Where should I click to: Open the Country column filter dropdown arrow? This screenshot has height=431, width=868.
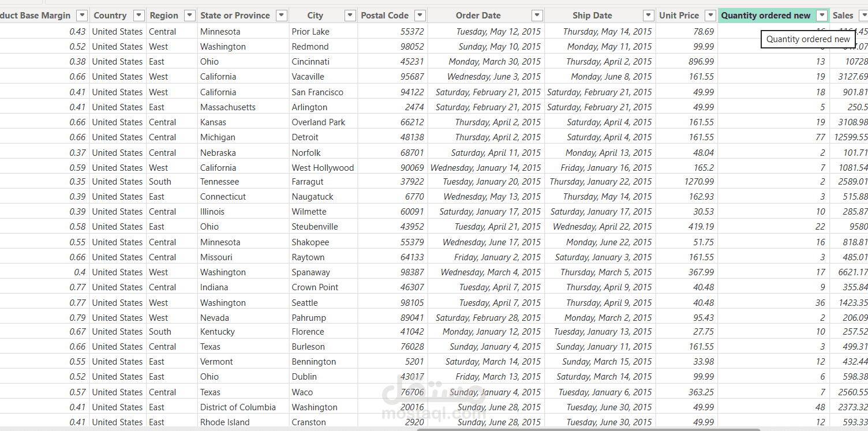(139, 16)
